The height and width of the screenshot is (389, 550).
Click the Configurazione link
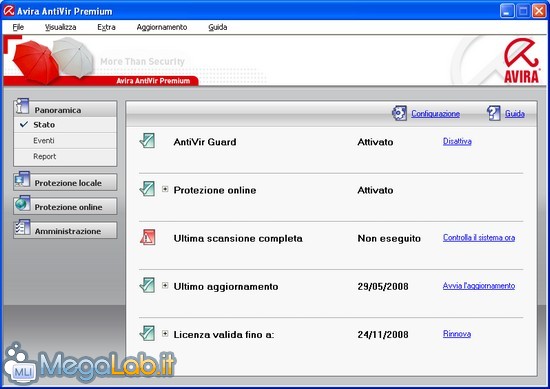[435, 114]
